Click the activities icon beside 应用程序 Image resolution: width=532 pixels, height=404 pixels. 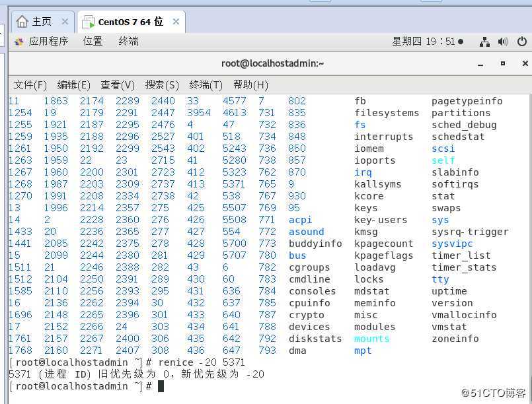click(19, 42)
